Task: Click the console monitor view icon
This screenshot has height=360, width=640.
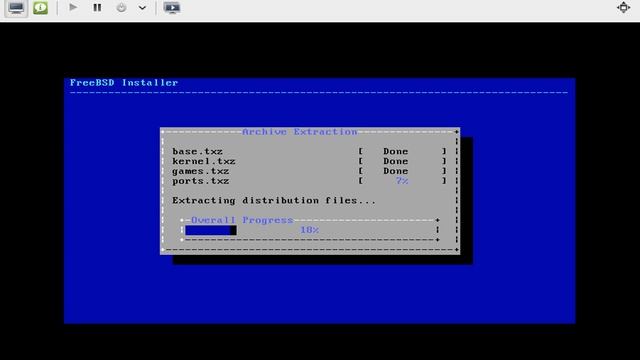Action: [16, 8]
